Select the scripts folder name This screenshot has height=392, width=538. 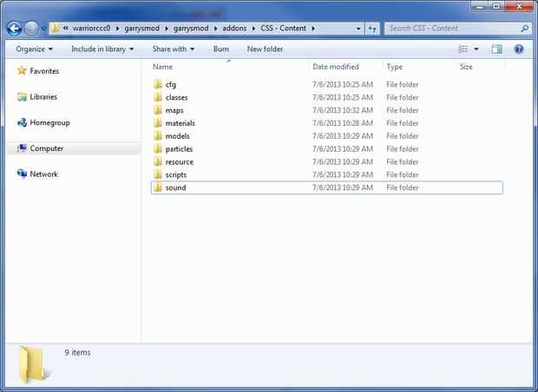(175, 175)
